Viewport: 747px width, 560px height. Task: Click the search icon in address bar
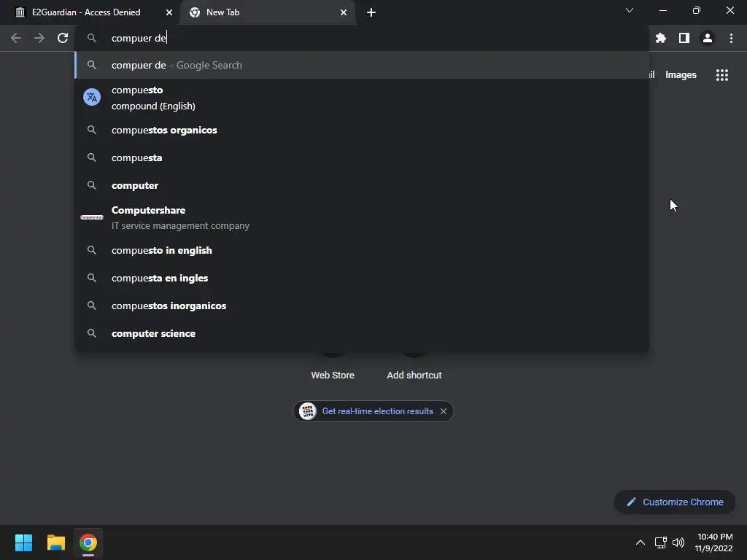point(92,38)
